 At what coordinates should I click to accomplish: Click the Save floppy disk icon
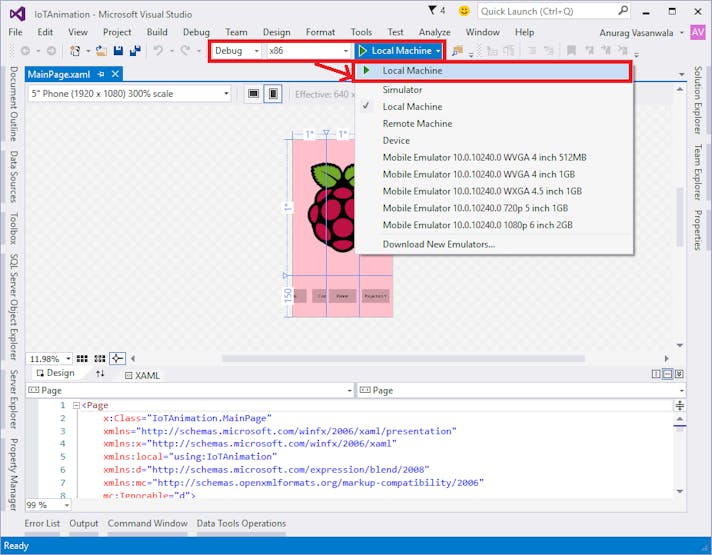click(118, 51)
